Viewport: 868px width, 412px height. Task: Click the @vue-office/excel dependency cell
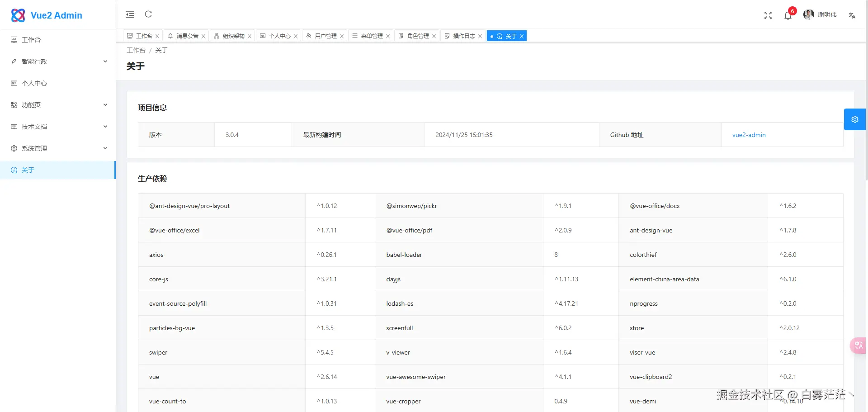pos(222,230)
